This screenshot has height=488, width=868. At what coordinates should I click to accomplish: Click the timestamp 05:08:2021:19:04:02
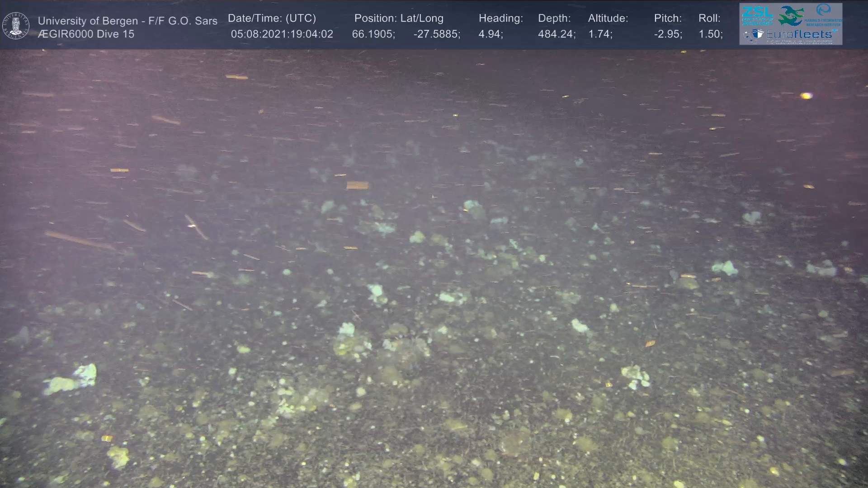tap(282, 34)
